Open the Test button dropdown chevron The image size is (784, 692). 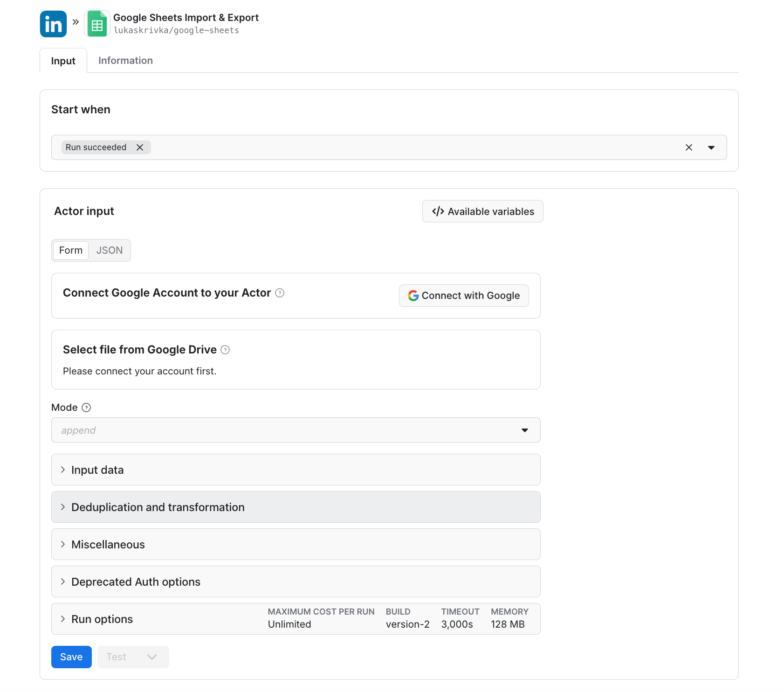tap(152, 657)
